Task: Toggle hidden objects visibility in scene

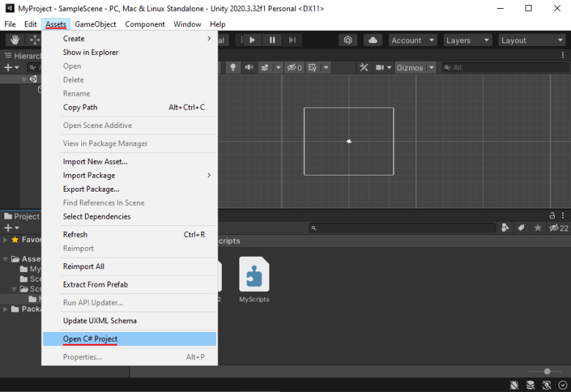Action: pos(294,67)
